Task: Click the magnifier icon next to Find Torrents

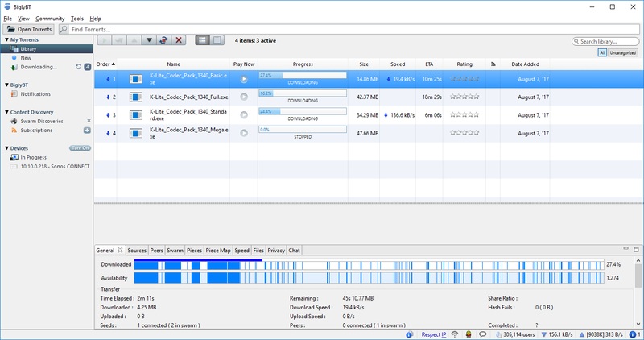Action: tap(64, 30)
